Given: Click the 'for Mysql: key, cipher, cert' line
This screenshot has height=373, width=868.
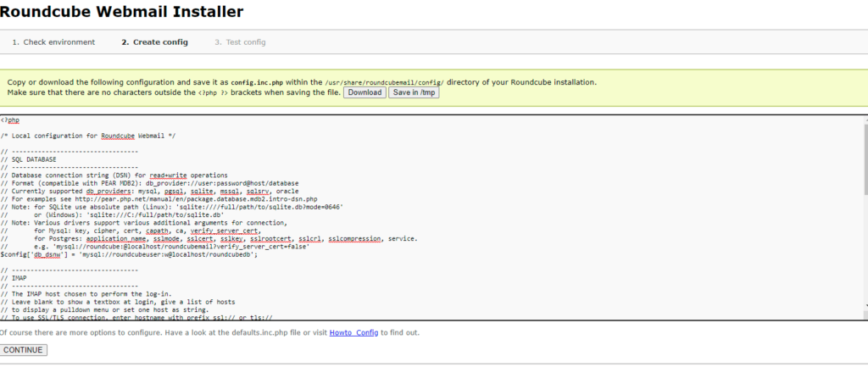Looking at the screenshot, I should click(x=131, y=231).
